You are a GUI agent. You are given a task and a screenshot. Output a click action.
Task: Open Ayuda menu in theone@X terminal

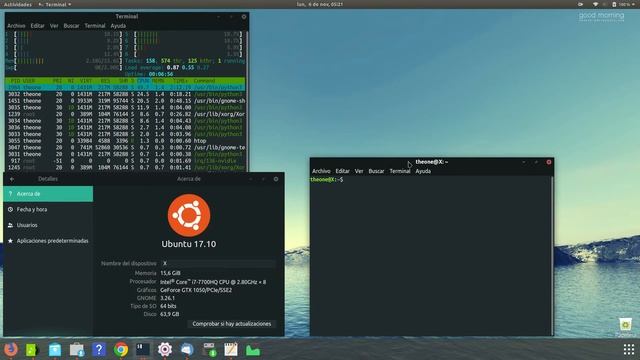coord(423,171)
